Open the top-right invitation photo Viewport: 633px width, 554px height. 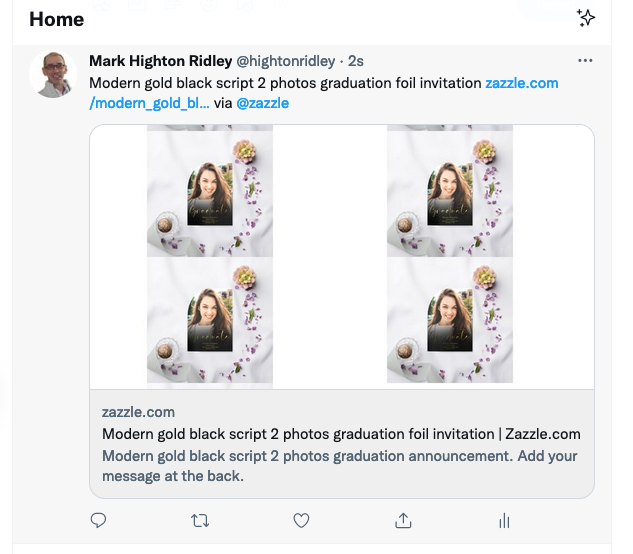click(x=450, y=191)
